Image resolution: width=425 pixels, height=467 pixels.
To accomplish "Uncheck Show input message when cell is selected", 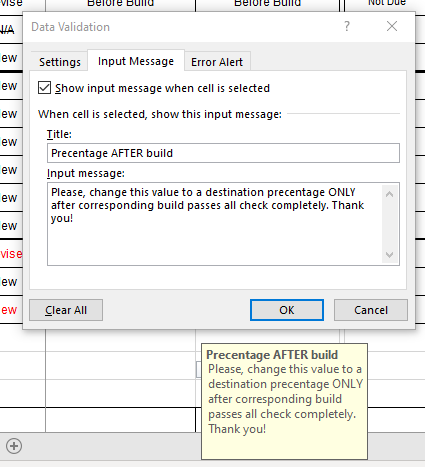I will coord(44,88).
